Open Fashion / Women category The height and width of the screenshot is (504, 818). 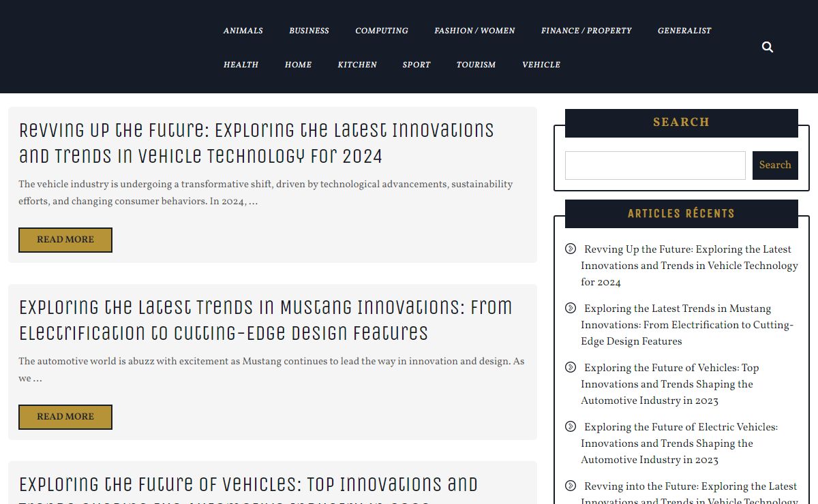tap(474, 31)
